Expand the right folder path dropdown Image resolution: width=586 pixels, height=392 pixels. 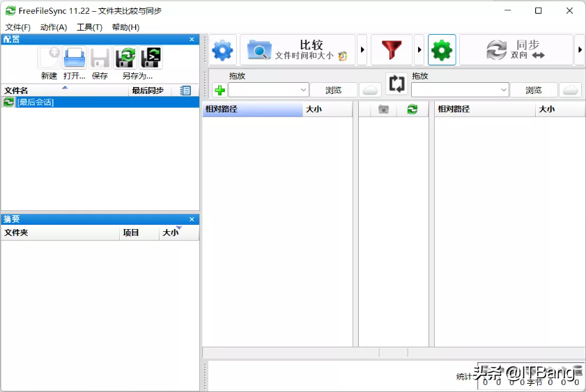click(x=504, y=90)
